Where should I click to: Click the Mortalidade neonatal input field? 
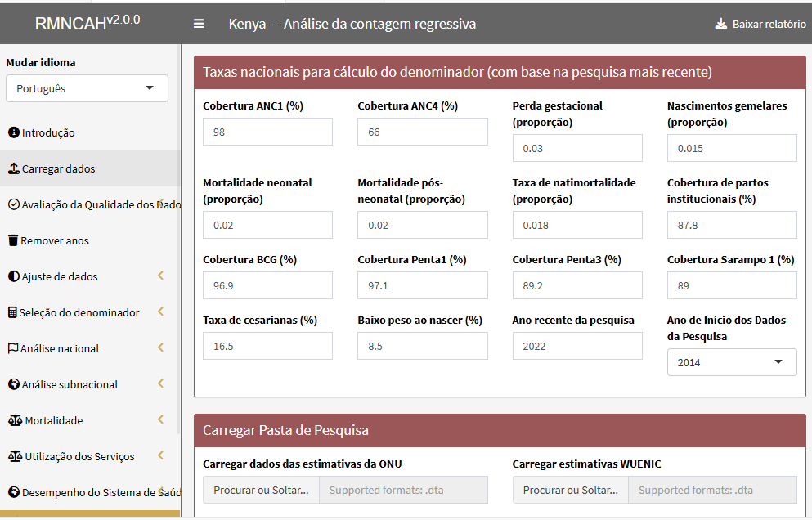pos(267,225)
